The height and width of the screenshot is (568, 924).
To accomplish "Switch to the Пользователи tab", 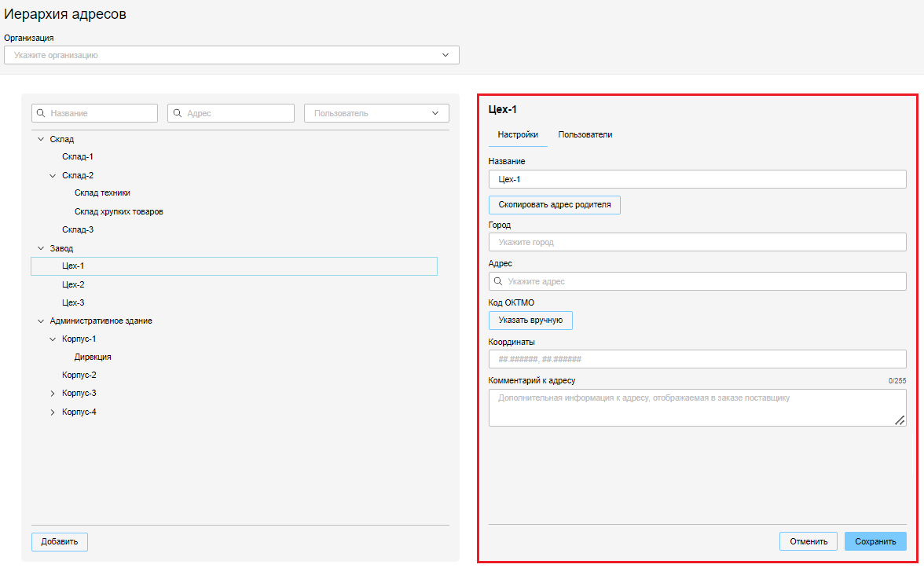I will coord(585,134).
